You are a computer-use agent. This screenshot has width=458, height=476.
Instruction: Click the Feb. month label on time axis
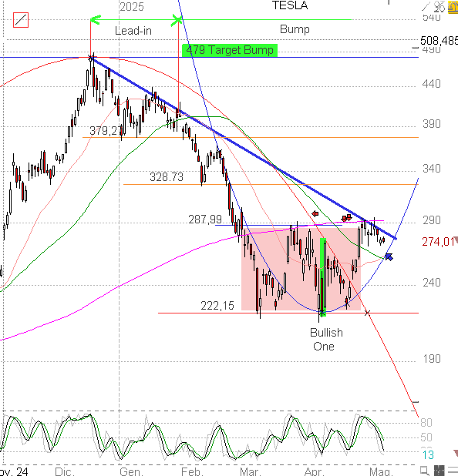(x=192, y=471)
